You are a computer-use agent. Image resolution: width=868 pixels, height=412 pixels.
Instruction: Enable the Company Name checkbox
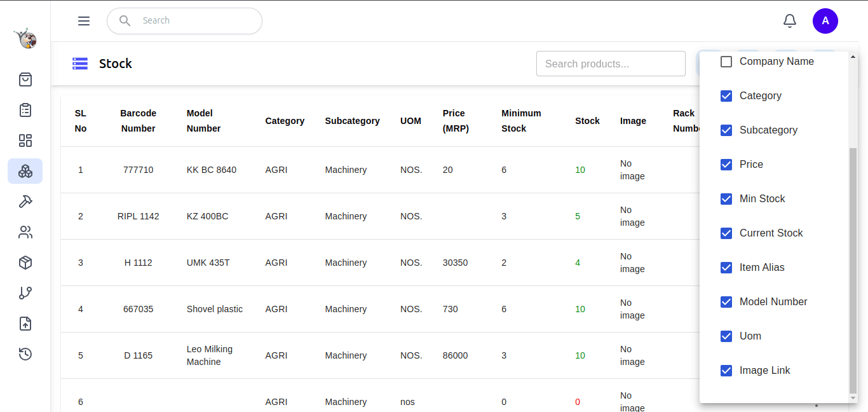(726, 62)
